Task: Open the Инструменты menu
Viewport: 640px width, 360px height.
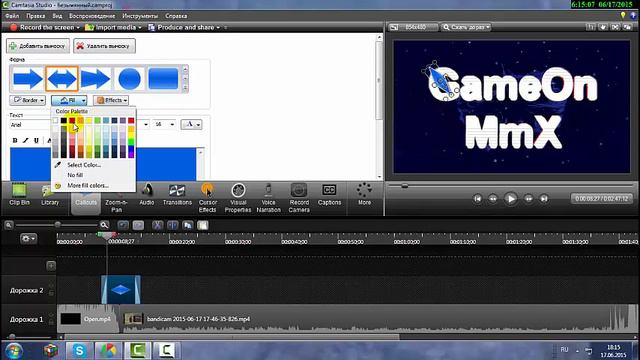Action: pyautogui.click(x=140, y=16)
